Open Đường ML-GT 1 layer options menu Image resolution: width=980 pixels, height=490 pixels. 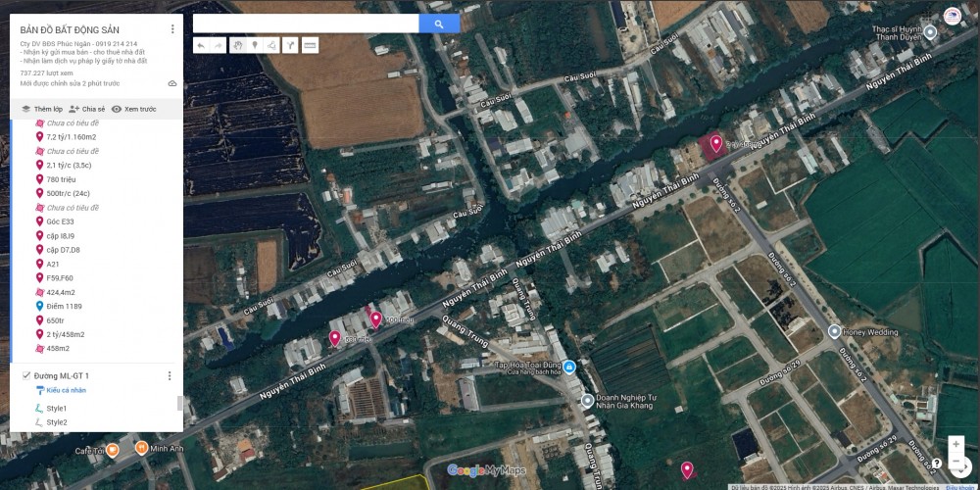tap(169, 375)
